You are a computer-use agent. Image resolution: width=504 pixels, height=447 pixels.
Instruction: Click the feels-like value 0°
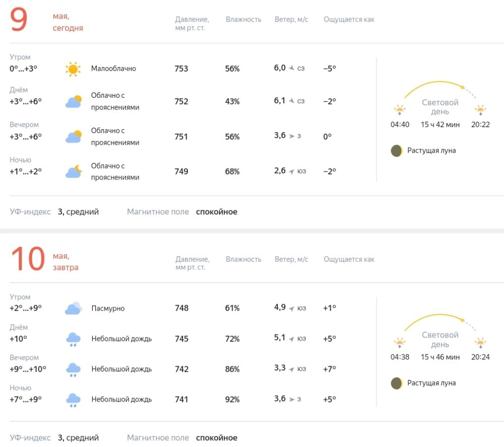327,137
